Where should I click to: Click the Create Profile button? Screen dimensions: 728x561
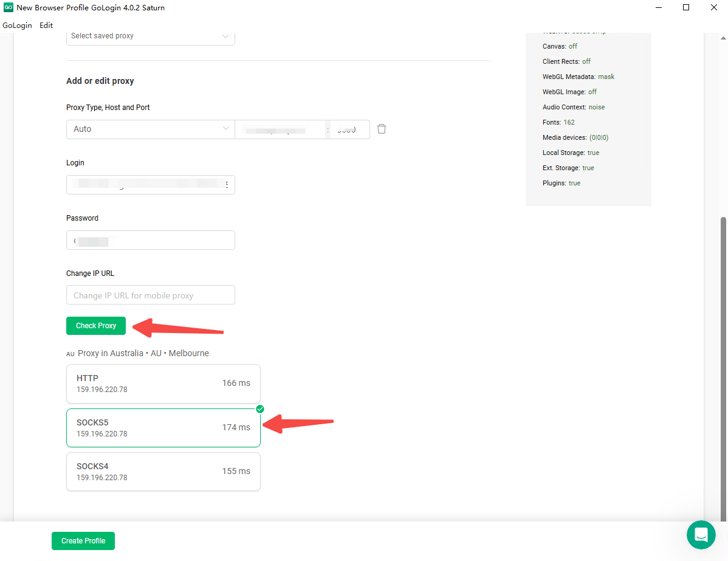pos(83,541)
